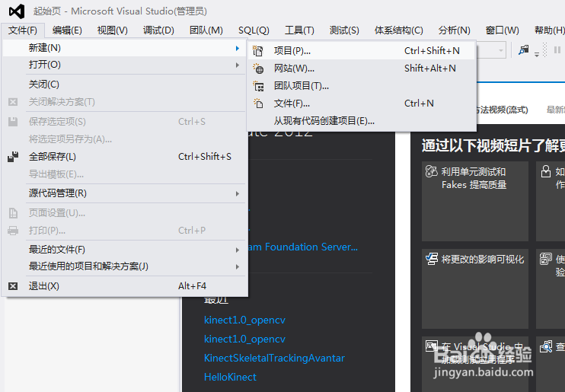
Task: Switch to the 方法视频(流式) tab
Action: coord(503,110)
